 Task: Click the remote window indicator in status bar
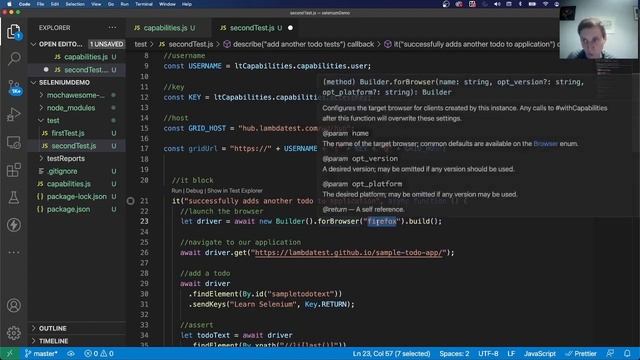coord(10,353)
